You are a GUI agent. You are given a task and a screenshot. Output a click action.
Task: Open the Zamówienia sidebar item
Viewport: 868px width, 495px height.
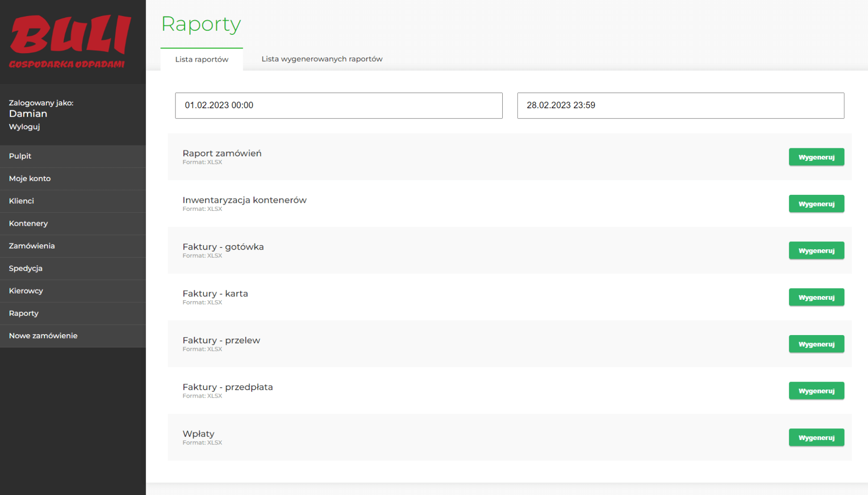pyautogui.click(x=32, y=246)
